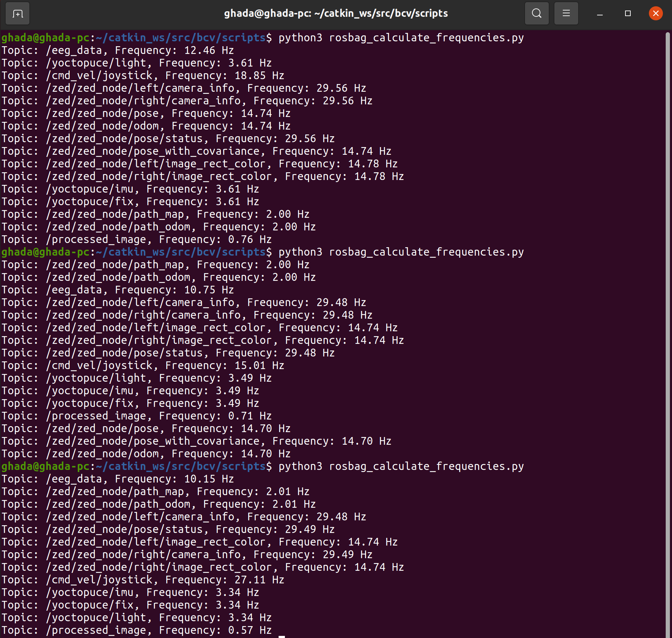Click the window title text
Viewport: 672px width, 638px height.
(x=335, y=13)
